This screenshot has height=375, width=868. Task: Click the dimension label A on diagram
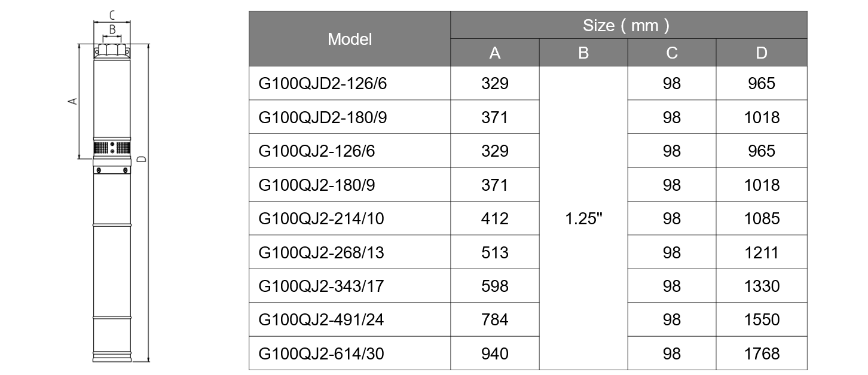point(73,101)
